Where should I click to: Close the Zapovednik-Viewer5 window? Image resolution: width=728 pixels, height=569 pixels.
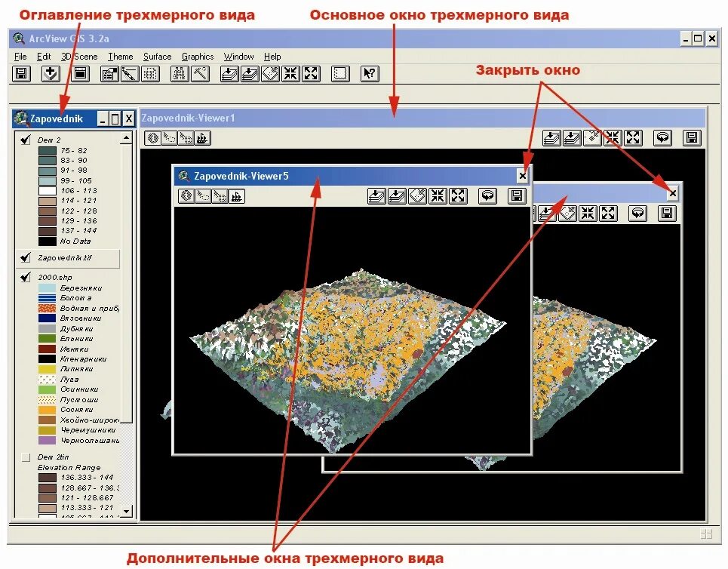coord(522,176)
